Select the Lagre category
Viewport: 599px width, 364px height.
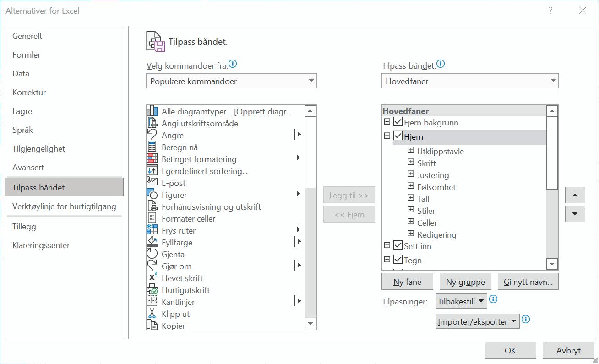point(64,111)
